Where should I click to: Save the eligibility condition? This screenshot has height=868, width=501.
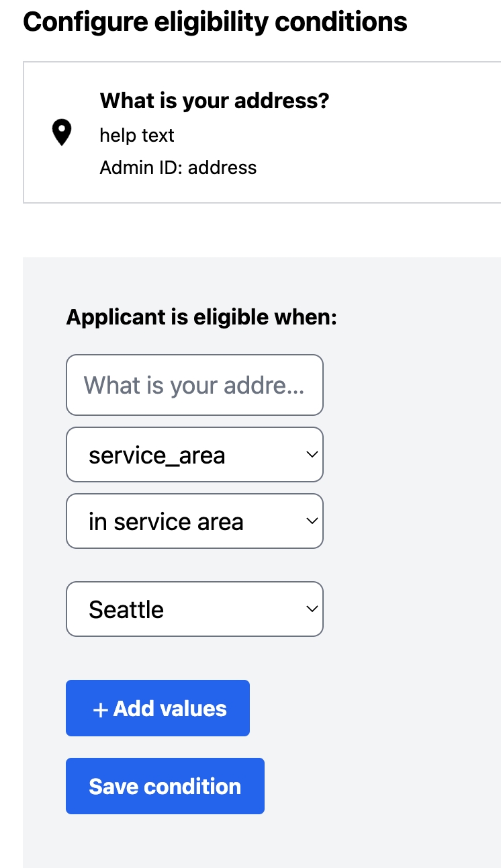point(165,786)
